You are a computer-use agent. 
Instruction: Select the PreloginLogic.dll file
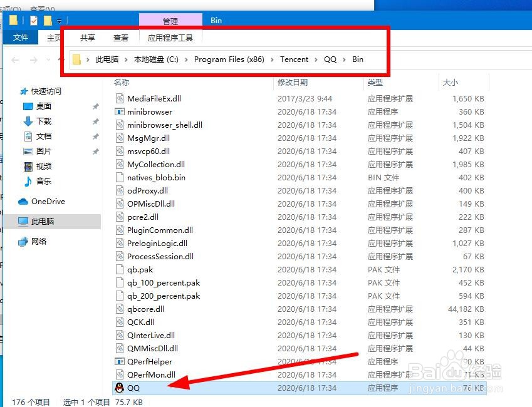coord(157,244)
